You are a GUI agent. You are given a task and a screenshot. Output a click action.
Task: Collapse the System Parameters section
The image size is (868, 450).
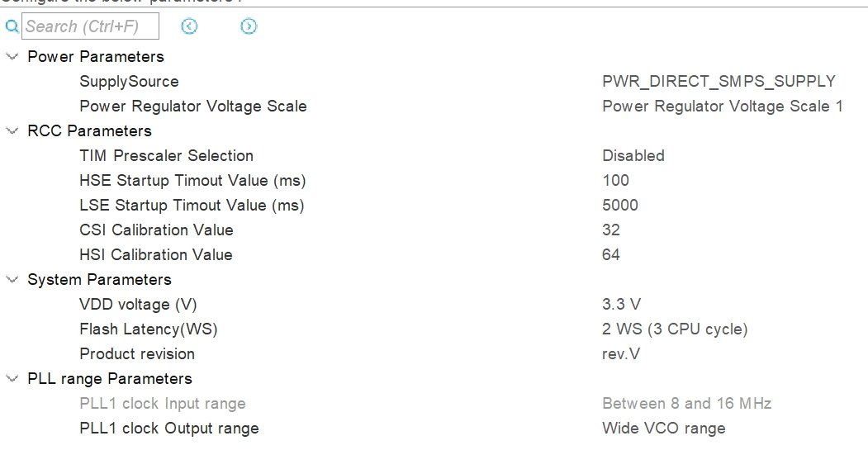pos(12,280)
